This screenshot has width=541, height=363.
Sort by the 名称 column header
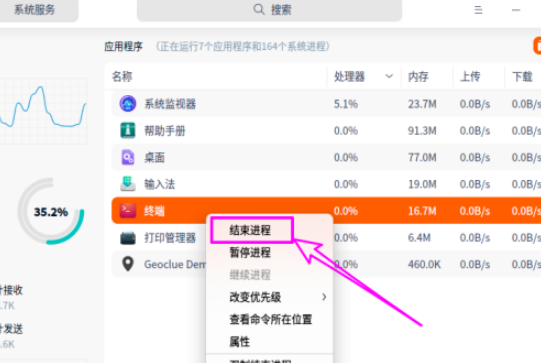click(122, 76)
